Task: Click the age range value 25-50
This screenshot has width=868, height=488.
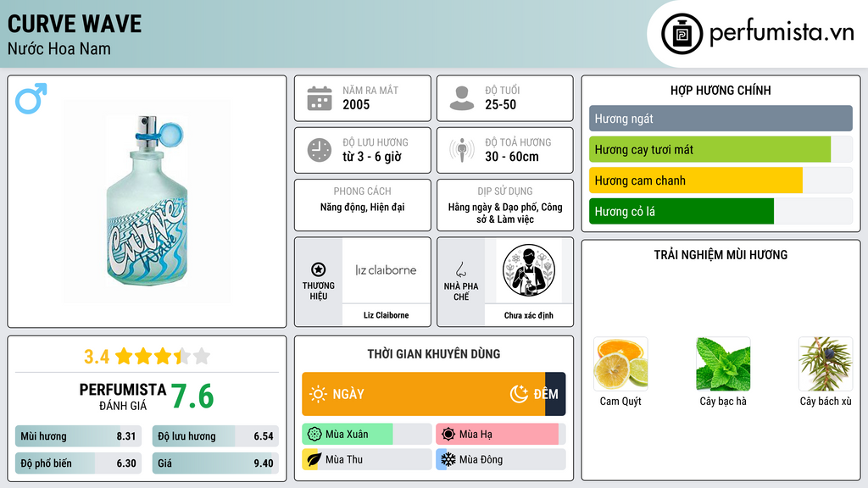Action: pos(500,104)
